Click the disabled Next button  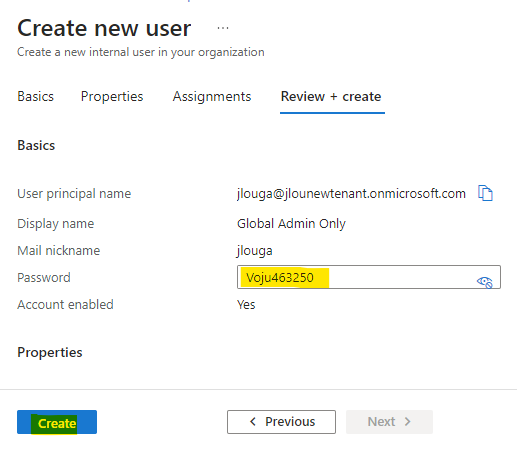[389, 422]
